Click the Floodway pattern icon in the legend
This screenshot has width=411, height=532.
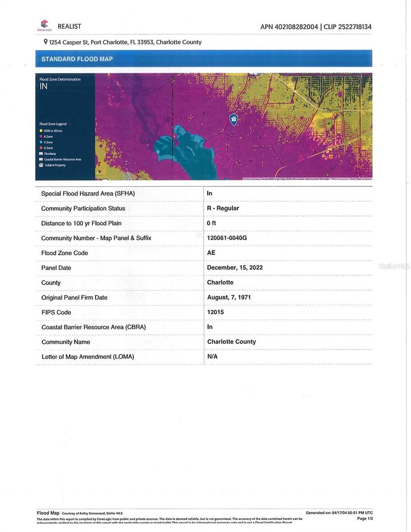pyautogui.click(x=40, y=153)
